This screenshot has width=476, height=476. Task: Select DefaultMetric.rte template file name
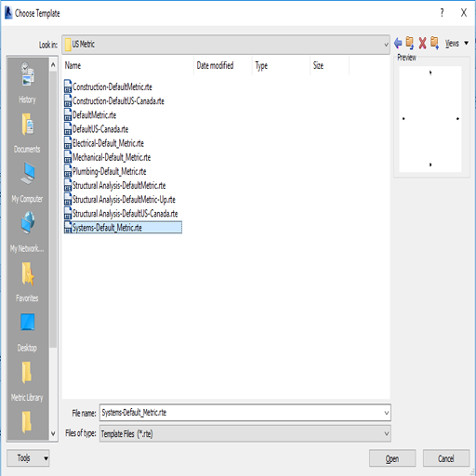(x=95, y=115)
